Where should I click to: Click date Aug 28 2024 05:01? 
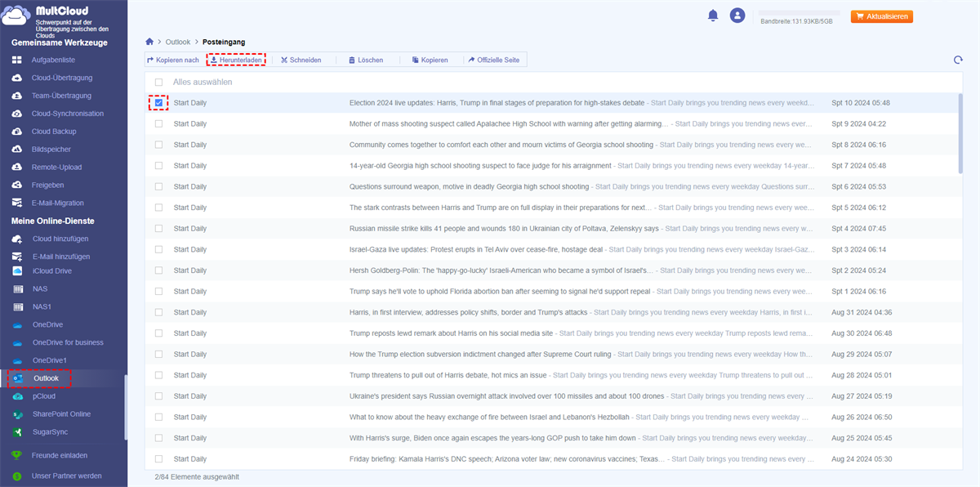(861, 375)
